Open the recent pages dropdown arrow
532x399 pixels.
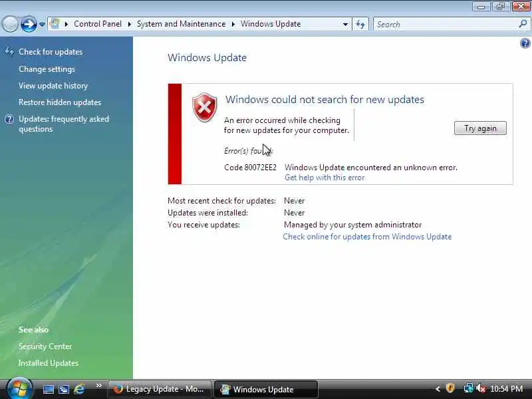(42, 25)
